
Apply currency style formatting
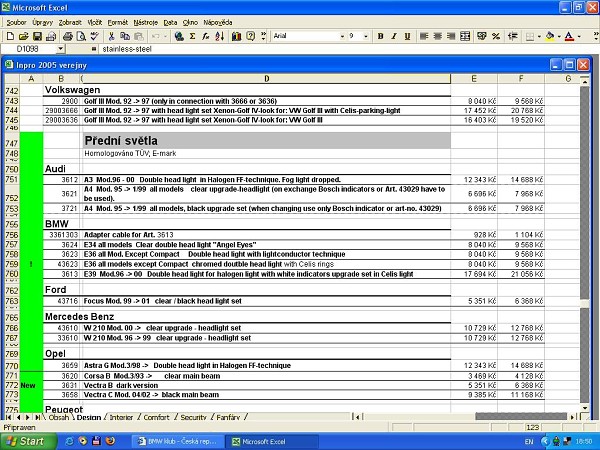pos(482,36)
